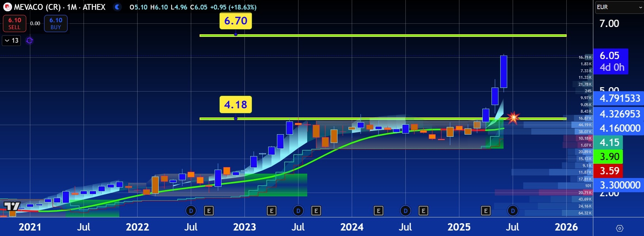Collapse the 13 indicators legend
644x236 pixels.
point(12,40)
